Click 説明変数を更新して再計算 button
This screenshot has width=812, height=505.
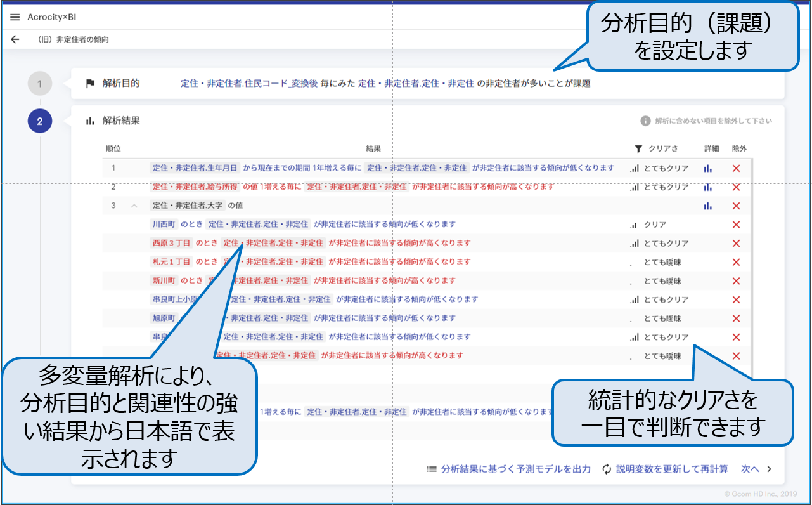(666, 469)
